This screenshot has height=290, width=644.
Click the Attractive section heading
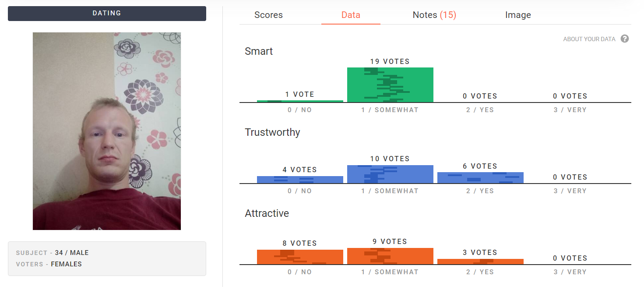coord(267,213)
